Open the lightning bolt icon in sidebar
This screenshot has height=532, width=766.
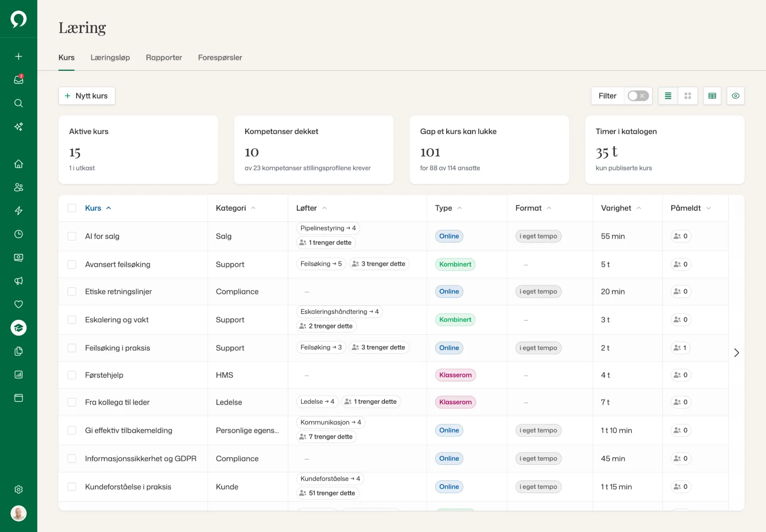(x=19, y=211)
